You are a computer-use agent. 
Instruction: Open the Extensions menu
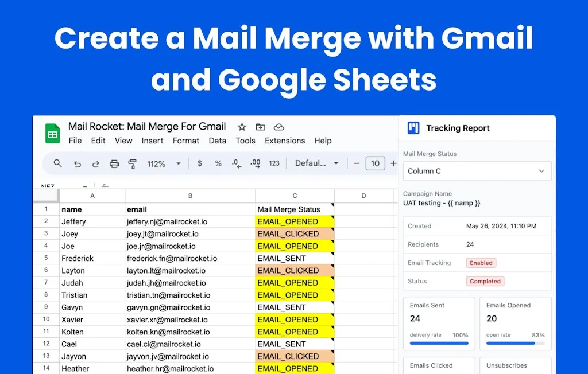(285, 141)
